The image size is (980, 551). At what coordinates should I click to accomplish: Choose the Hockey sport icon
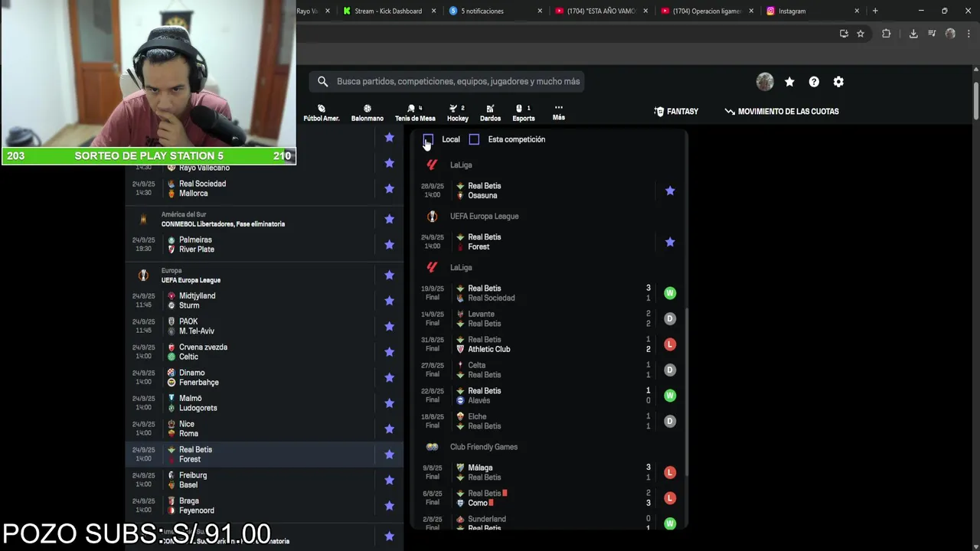(x=458, y=113)
